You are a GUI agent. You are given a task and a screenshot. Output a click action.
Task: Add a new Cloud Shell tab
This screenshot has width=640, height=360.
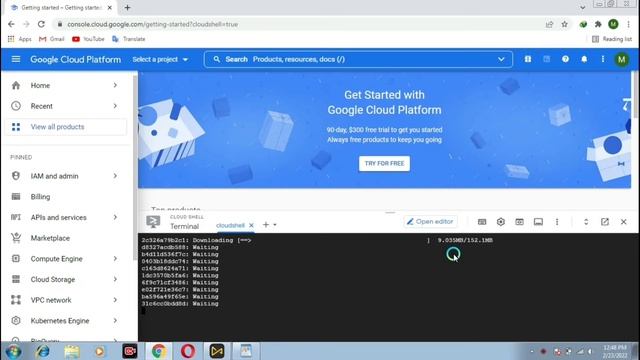pyautogui.click(x=266, y=225)
